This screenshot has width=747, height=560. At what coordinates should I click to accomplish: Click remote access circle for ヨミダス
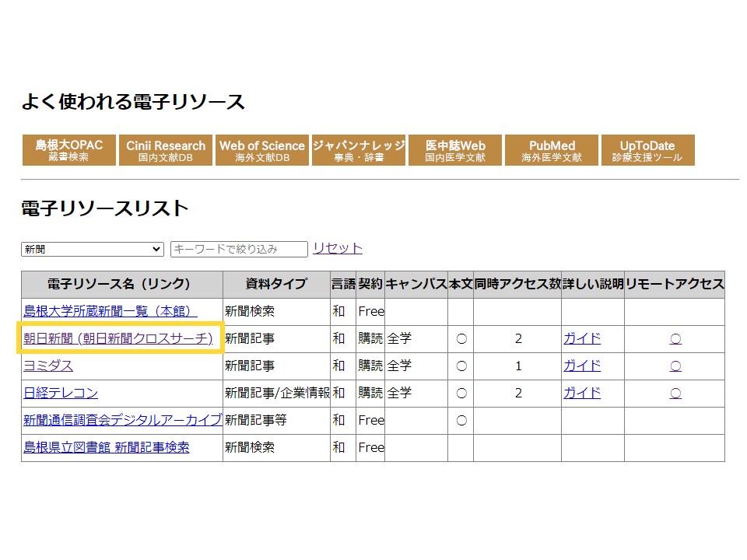675,366
